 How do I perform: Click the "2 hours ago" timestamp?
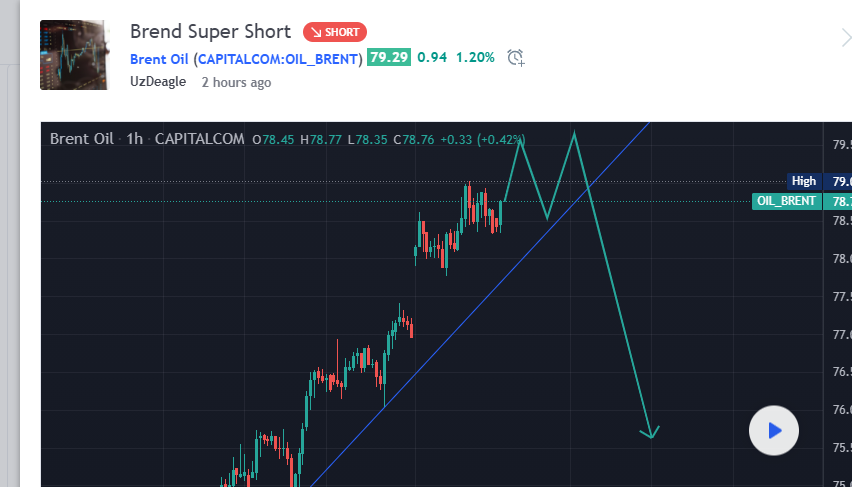pyautogui.click(x=236, y=83)
